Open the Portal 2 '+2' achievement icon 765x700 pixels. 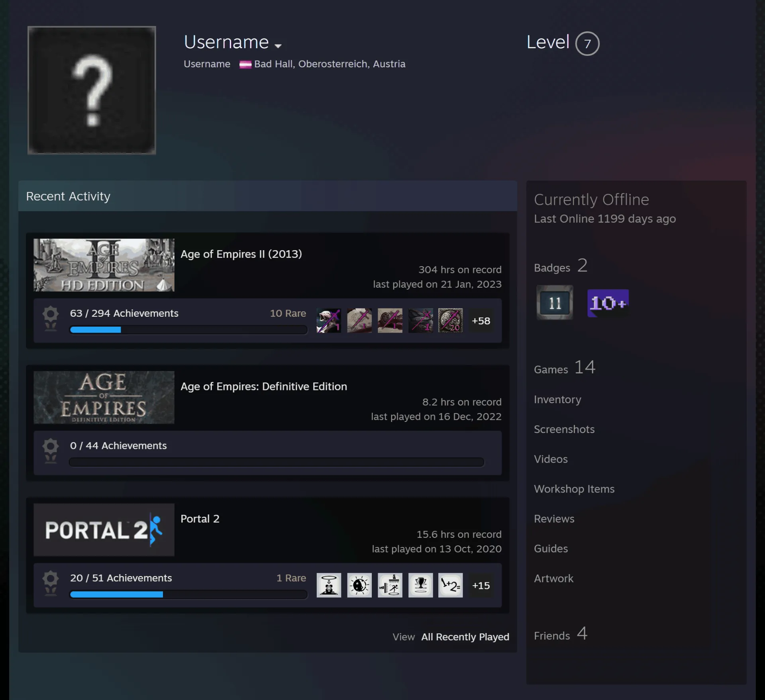451,585
